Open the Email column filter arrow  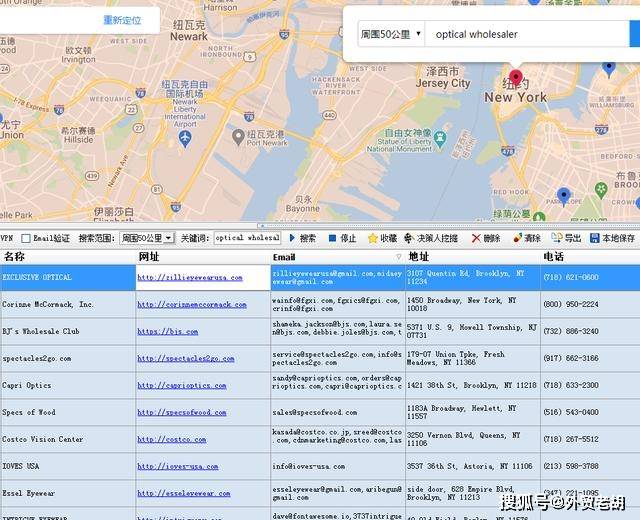(398, 257)
